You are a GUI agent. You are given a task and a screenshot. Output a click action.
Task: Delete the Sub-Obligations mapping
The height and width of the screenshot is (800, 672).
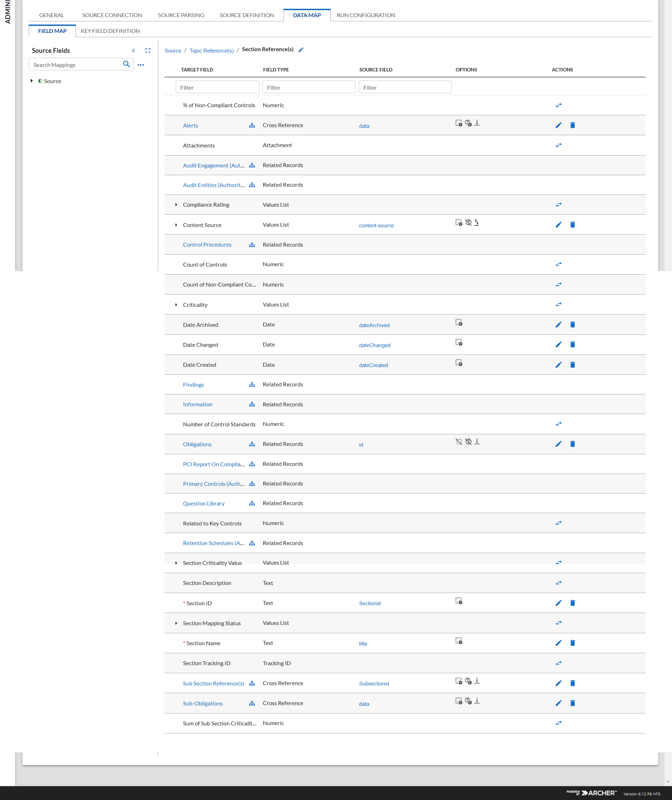pos(572,703)
